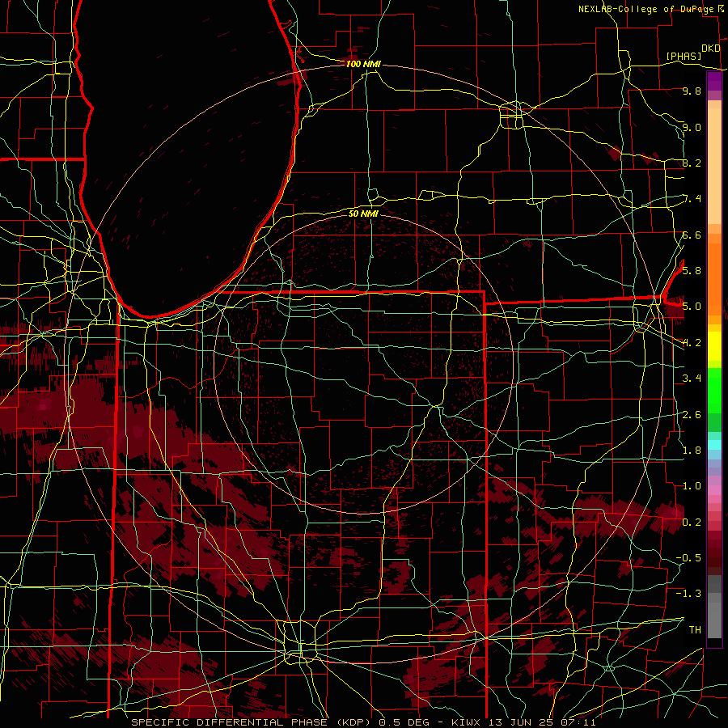Click the 0.2 value on color scale
Image resolution: width=728 pixels, height=728 pixels.
(x=692, y=522)
